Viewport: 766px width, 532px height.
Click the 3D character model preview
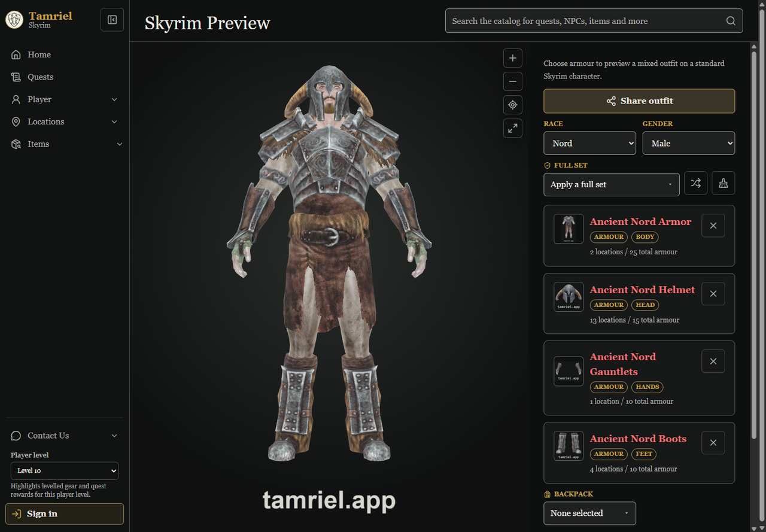point(329,263)
